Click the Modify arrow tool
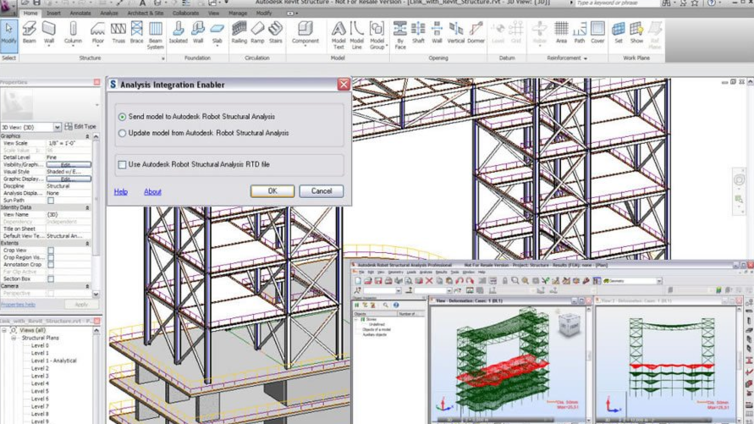The image size is (754, 424). (x=9, y=33)
